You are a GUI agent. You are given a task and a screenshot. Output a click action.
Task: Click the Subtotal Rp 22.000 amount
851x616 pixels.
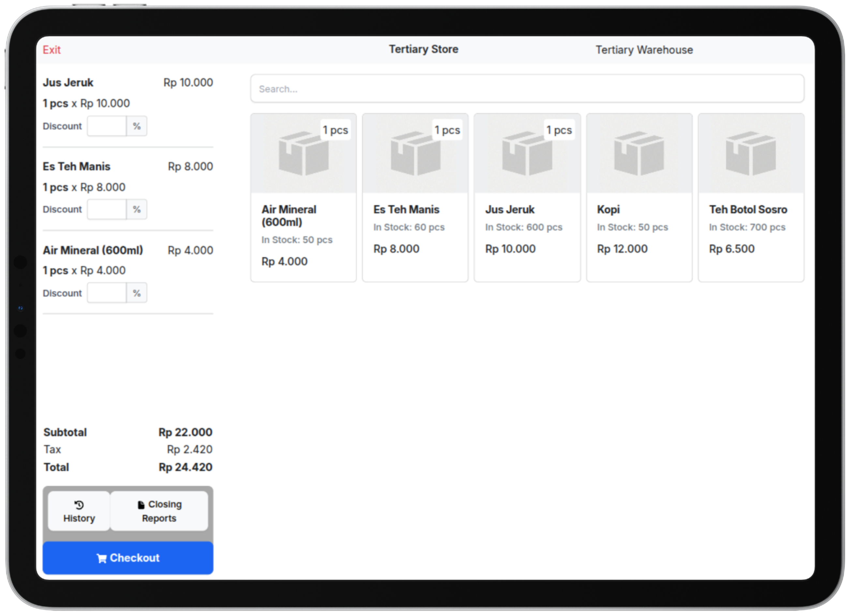click(185, 432)
